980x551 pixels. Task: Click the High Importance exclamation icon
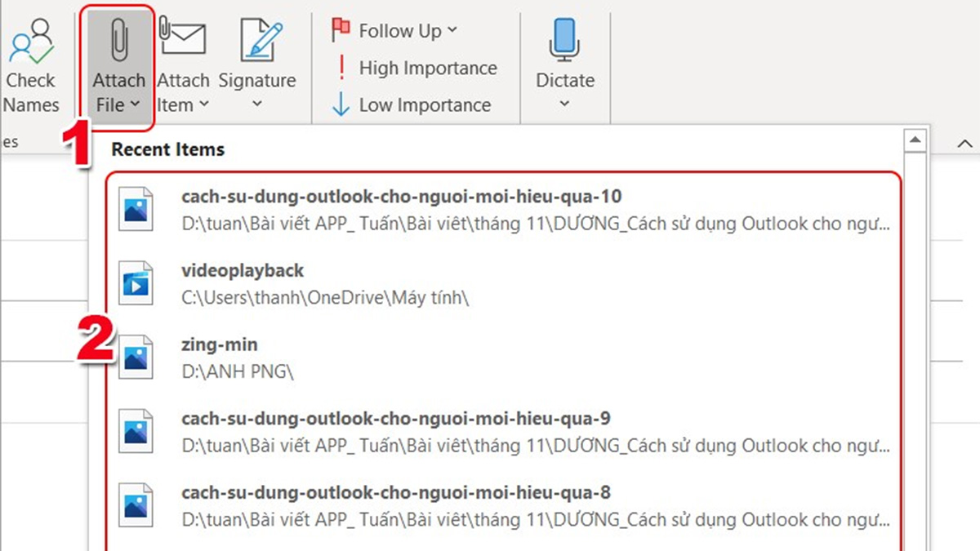click(x=342, y=68)
